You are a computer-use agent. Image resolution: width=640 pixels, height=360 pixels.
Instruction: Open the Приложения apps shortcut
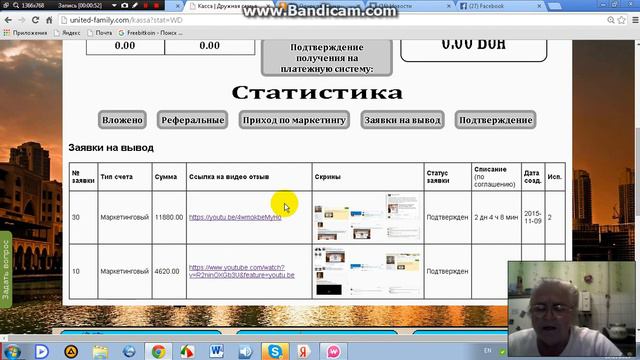pos(25,33)
